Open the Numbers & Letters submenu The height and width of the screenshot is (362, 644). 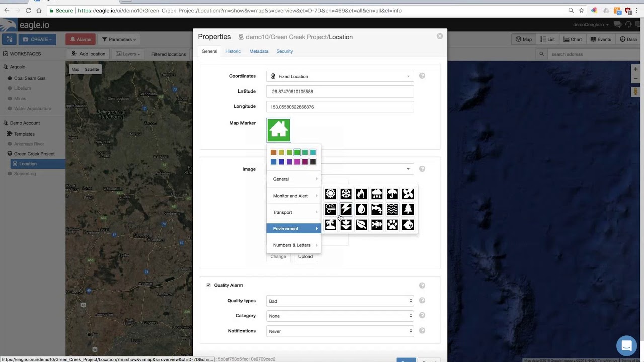click(294, 245)
